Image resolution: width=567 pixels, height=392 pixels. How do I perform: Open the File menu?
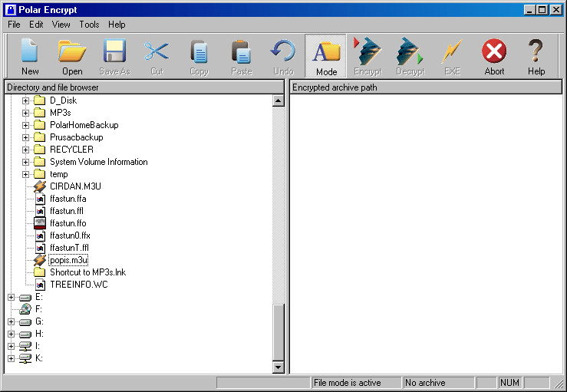[14, 25]
